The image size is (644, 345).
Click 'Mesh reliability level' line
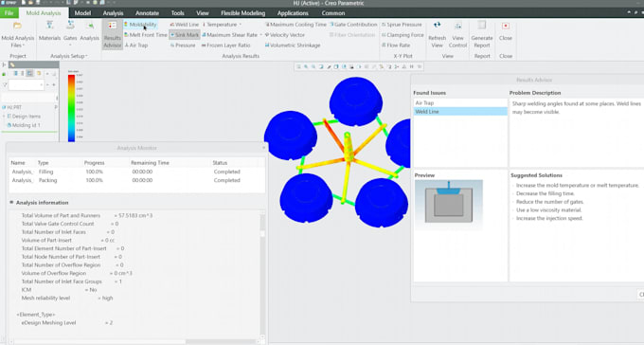click(67, 298)
